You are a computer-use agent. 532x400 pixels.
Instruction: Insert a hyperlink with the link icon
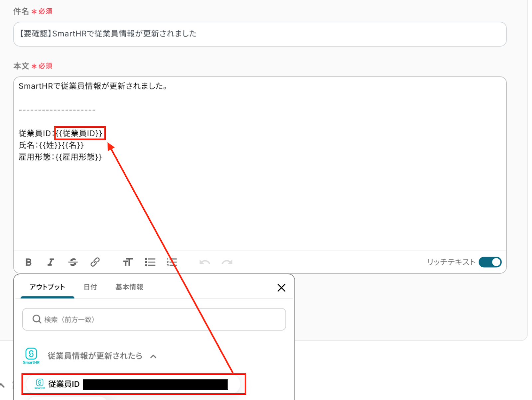pos(95,262)
